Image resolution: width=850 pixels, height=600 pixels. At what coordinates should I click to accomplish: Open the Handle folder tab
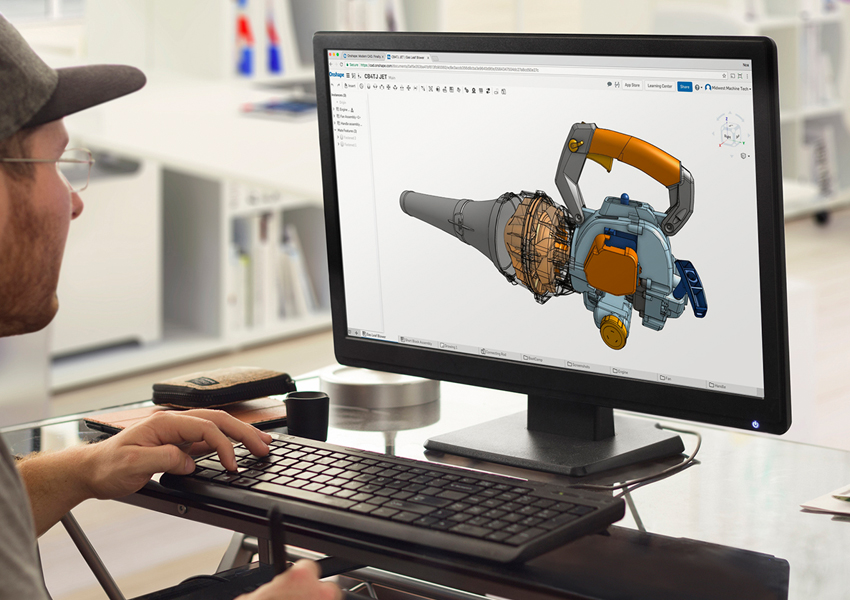(x=718, y=385)
